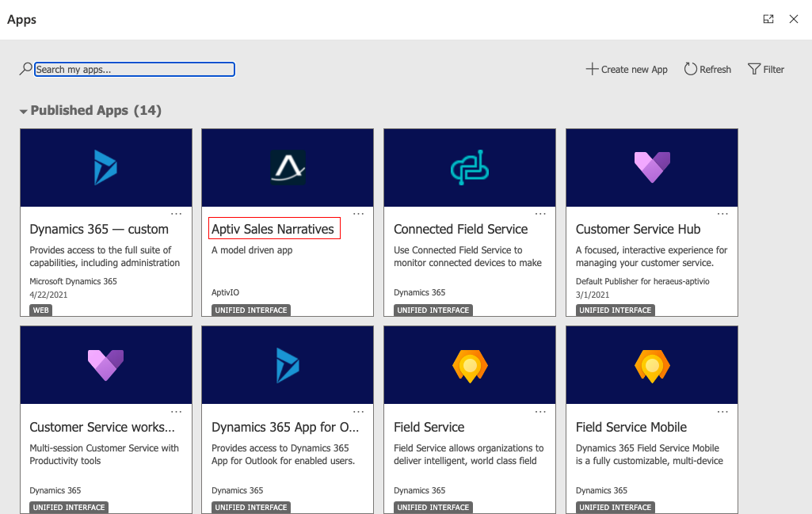Collapse the Published Apps section
The width and height of the screenshot is (812, 514).
(23, 112)
